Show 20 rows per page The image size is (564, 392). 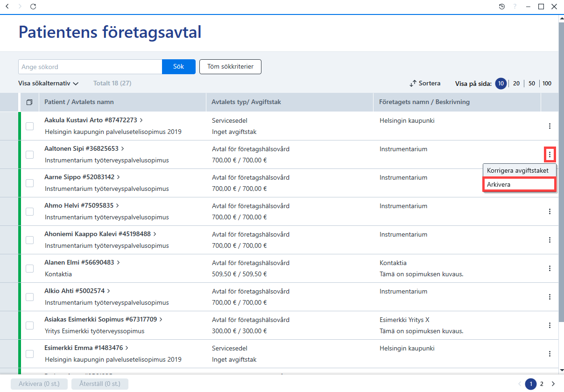[516, 84]
